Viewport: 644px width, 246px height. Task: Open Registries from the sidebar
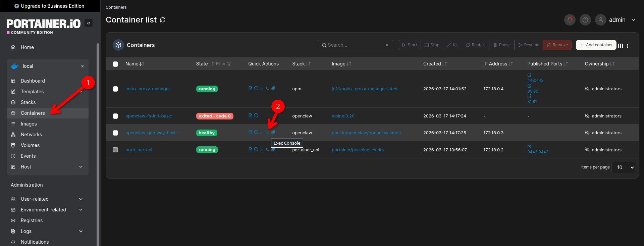[x=48, y=220]
